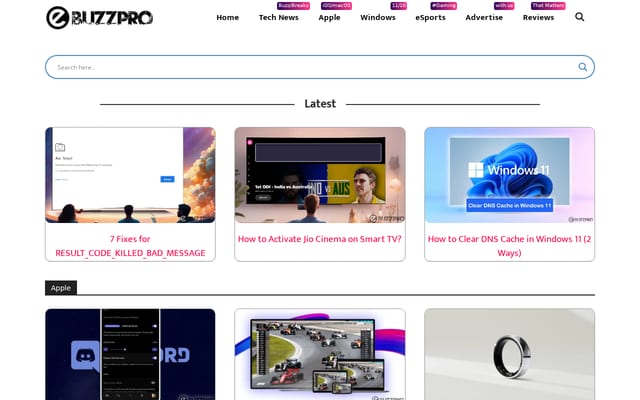
Task: Select Windows in the navigation bar
Action: tap(378, 18)
